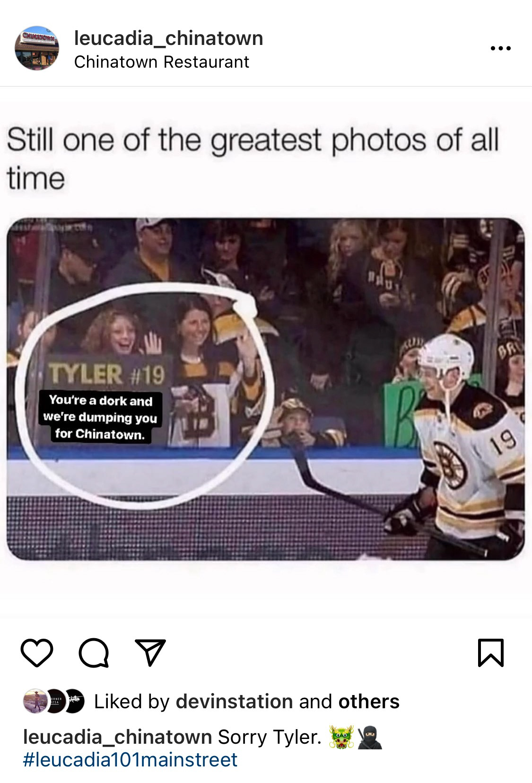Tap the hockey meme photo
The height and width of the screenshot is (783, 532).
pos(266,389)
